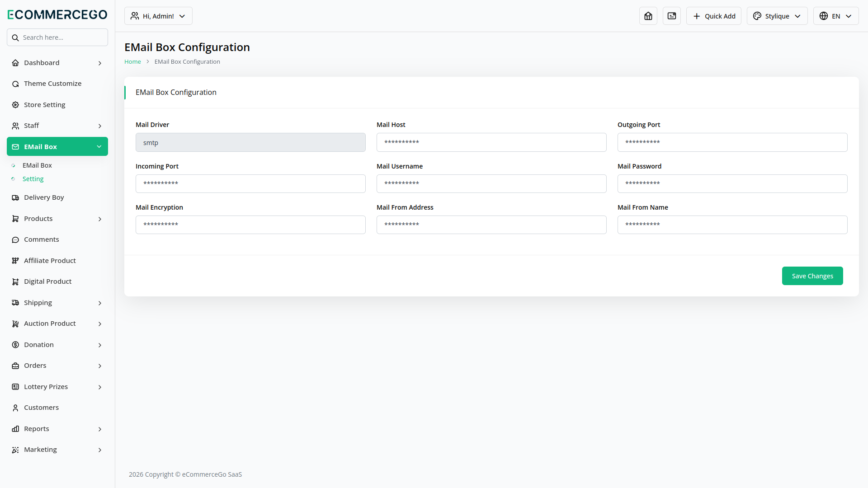Click the Digital Product icon
Screen dimensions: 868x488
15,282
